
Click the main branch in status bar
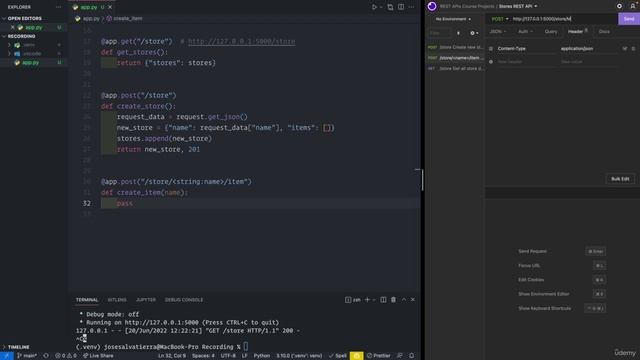[x=27, y=356]
